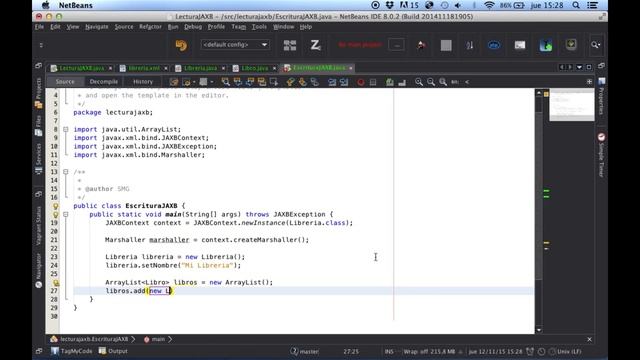Click the red record macro icon
640x360 pixels.
(360, 82)
